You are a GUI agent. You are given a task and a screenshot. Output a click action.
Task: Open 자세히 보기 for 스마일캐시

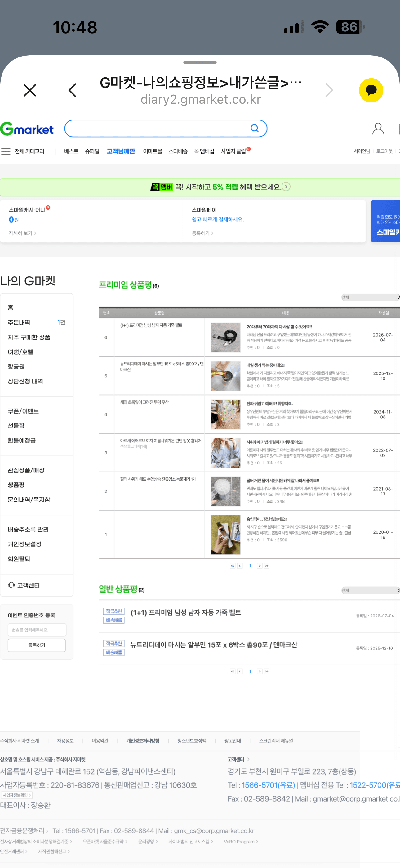[23, 233]
